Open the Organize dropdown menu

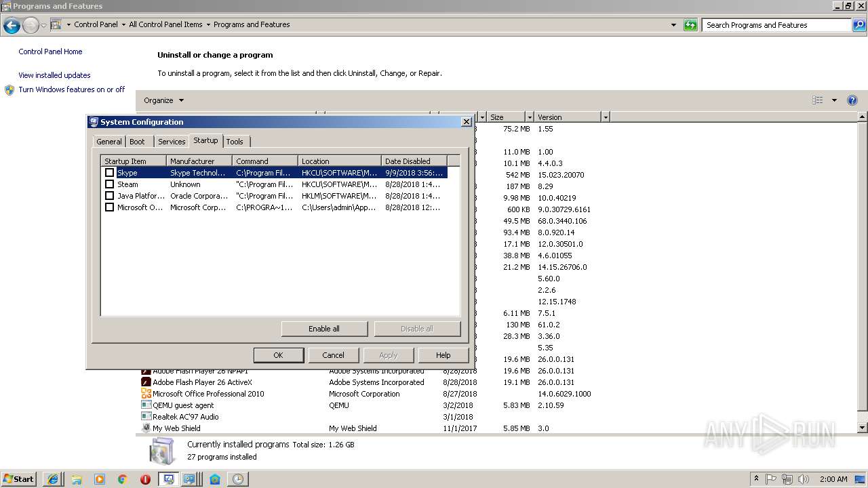pos(163,100)
